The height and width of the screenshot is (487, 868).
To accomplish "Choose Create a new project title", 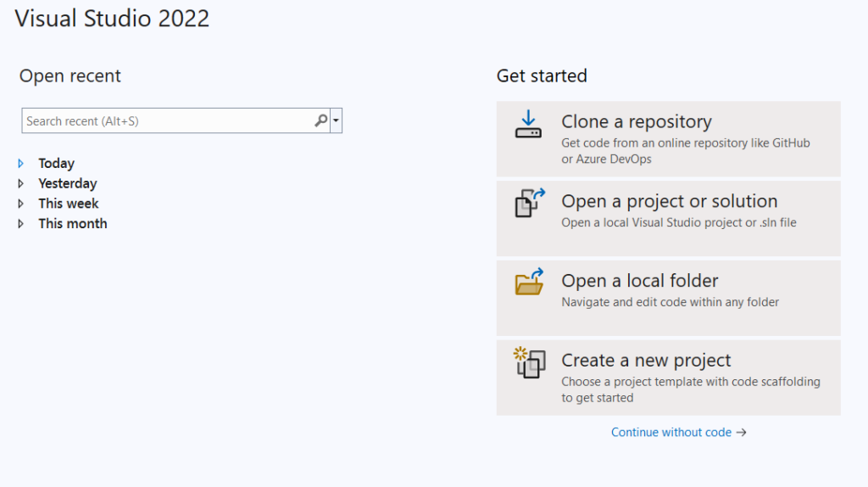I will coord(646,360).
